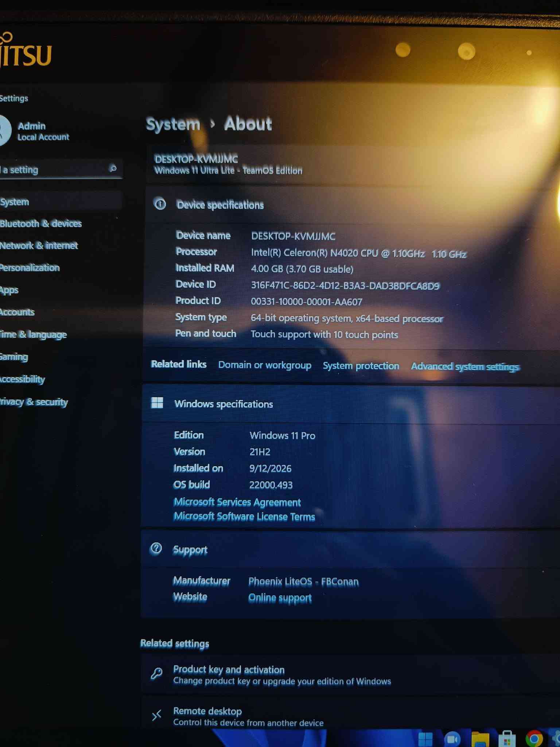This screenshot has width=560, height=747.
Task: Click 'Windows 11 Ultra Lite - TeamOS Edition' text
Action: (x=228, y=171)
